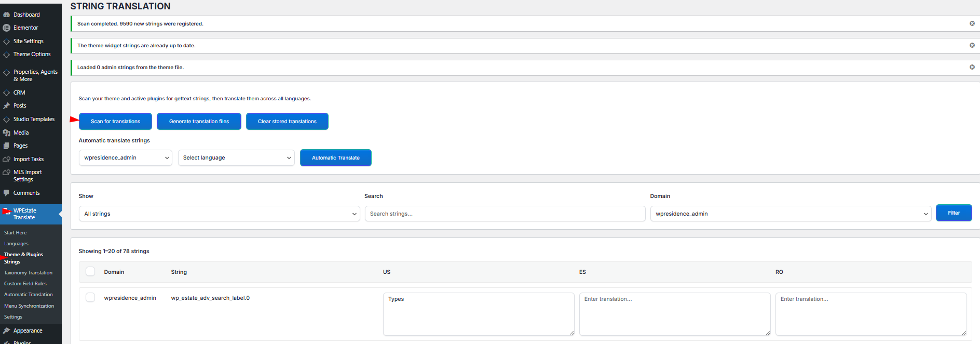Dismiss the 'Loaded 0 admin strings' notice
The width and height of the screenshot is (980, 344).
tap(972, 67)
